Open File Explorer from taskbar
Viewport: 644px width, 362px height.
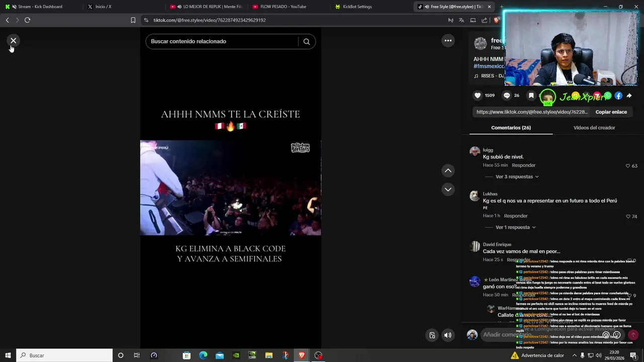pyautogui.click(x=269, y=355)
